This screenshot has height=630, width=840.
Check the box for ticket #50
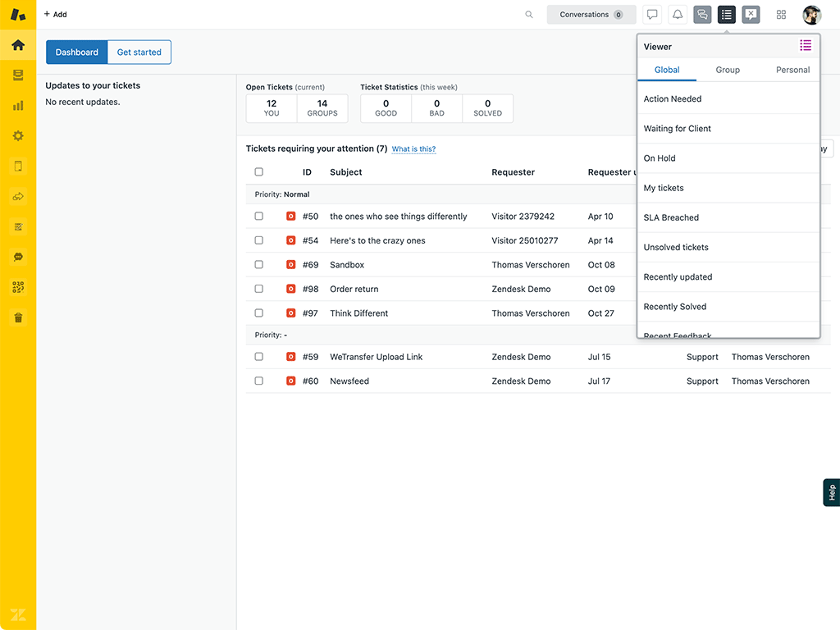coord(258,216)
